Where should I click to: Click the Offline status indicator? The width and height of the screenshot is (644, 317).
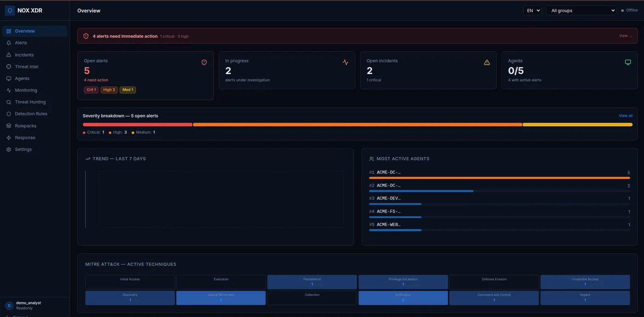(x=629, y=10)
